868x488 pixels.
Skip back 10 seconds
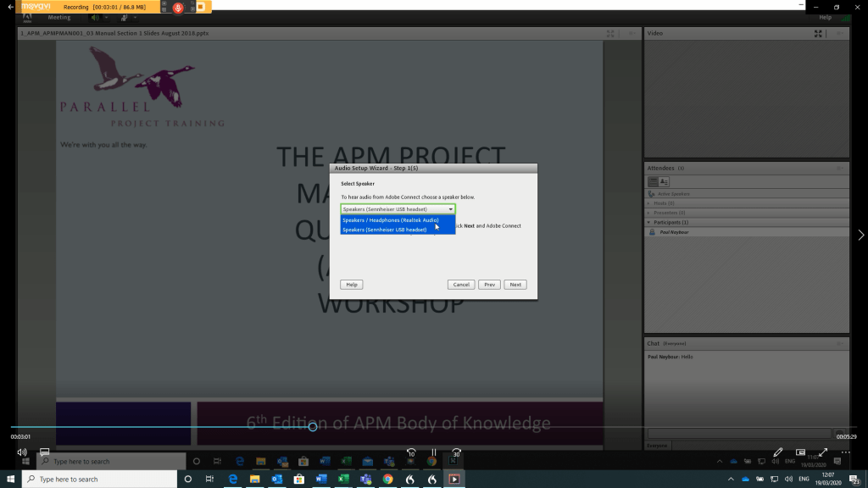pos(410,452)
